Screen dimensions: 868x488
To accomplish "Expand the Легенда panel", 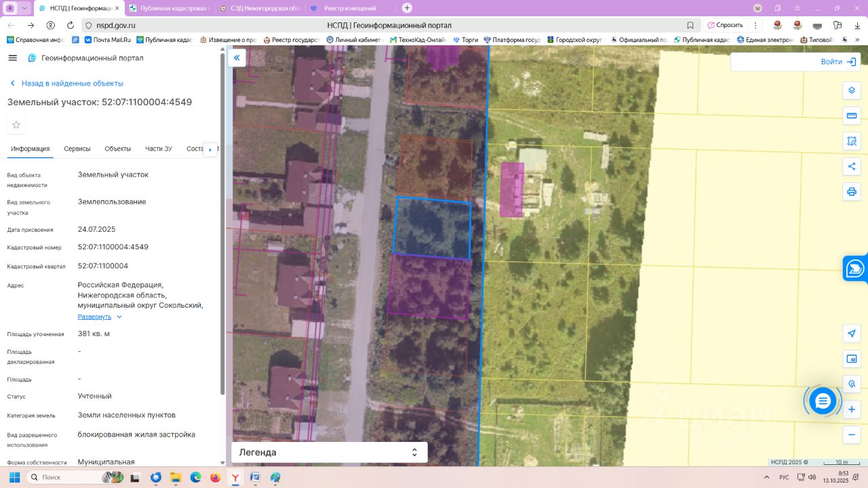I will (x=330, y=452).
